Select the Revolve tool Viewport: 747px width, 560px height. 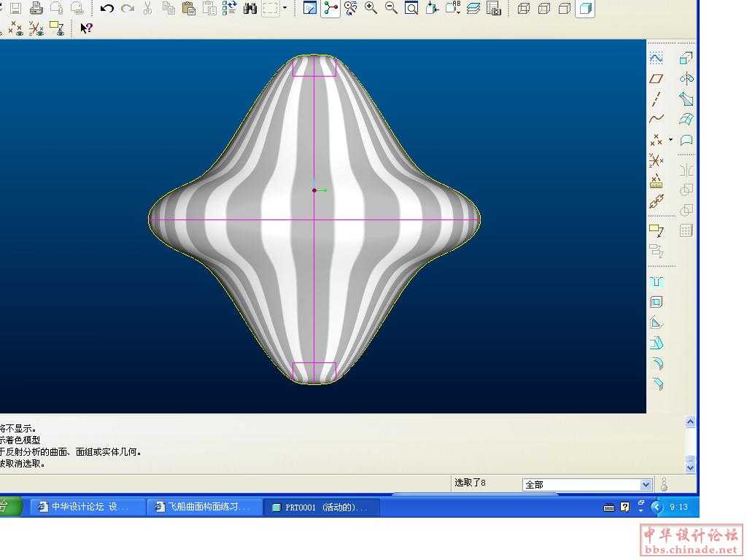[x=686, y=79]
